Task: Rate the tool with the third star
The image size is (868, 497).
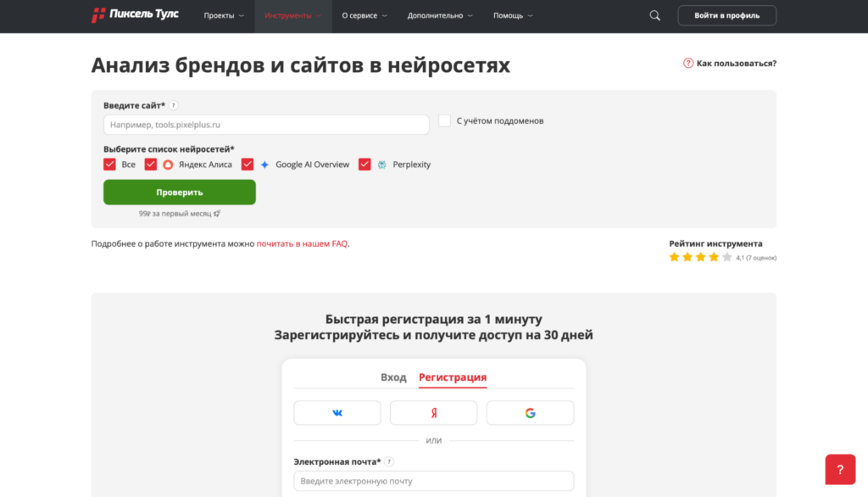Action: click(700, 257)
